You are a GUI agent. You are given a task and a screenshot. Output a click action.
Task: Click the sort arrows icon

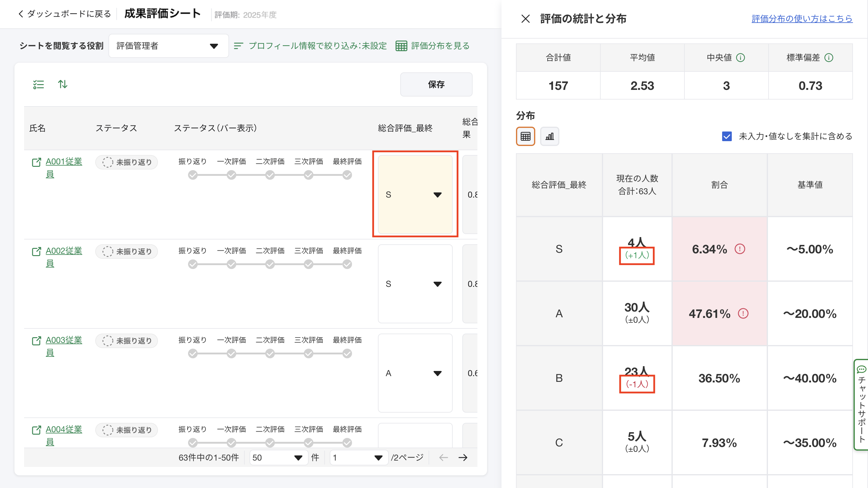(x=63, y=84)
